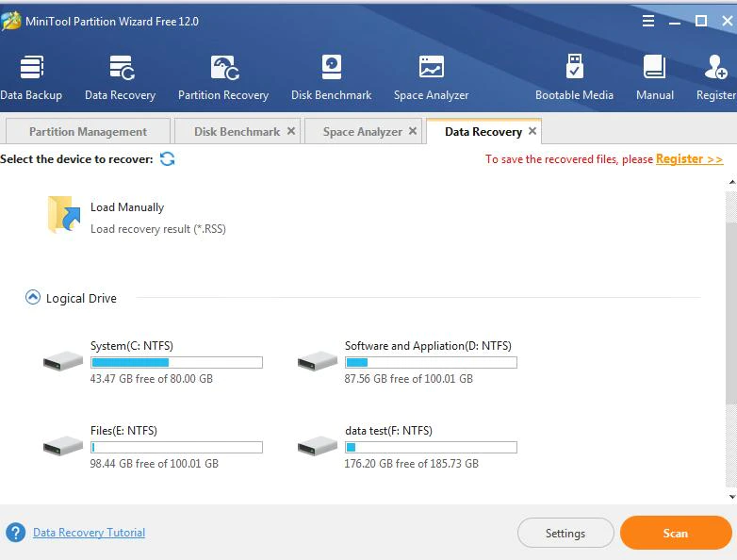Switch to Partition Management tab
The image size is (737, 560).
(x=88, y=132)
